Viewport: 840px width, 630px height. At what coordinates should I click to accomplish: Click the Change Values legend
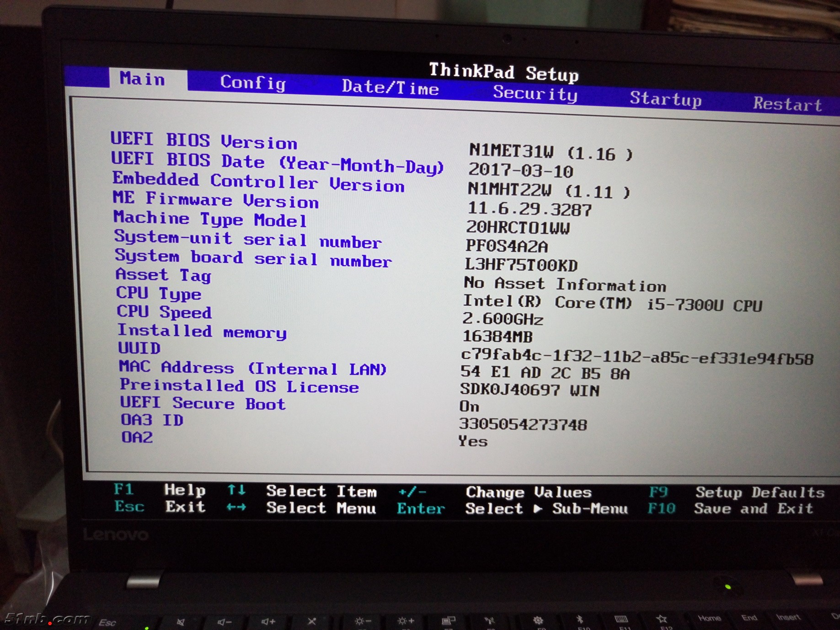tap(529, 492)
